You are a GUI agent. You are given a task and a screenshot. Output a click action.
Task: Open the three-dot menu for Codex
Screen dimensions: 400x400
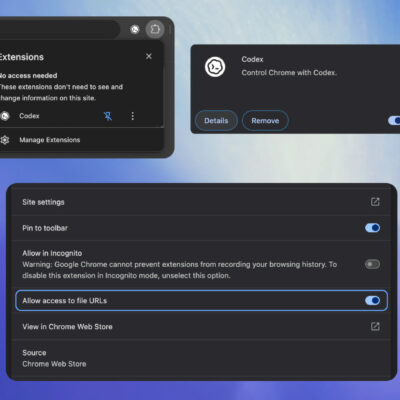tap(133, 116)
